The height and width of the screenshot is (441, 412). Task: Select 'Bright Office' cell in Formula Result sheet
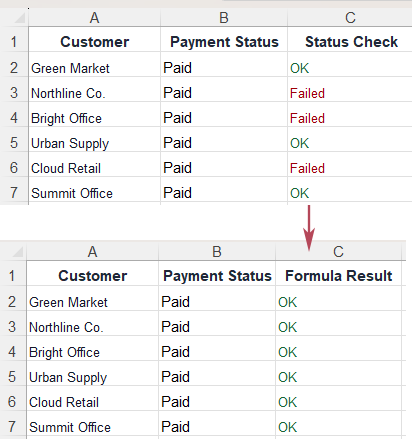[x=92, y=348]
